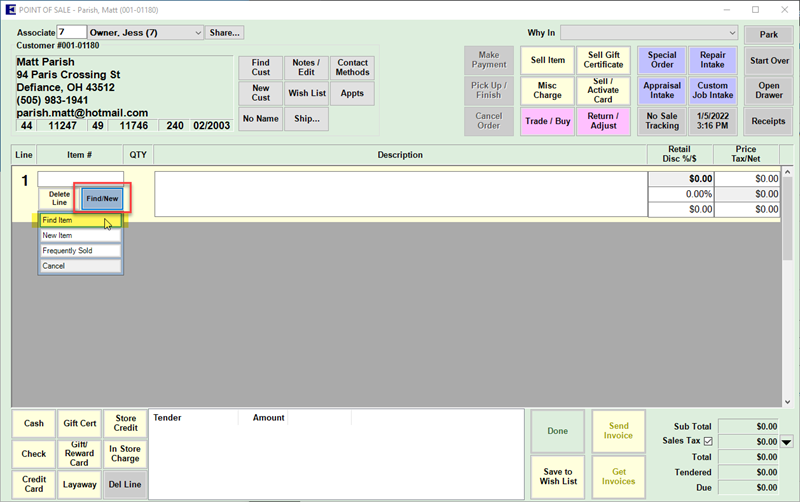Expand the Sales Tax arrow dropdown
Screen dimensions: 800x502
pyautogui.click(x=786, y=442)
